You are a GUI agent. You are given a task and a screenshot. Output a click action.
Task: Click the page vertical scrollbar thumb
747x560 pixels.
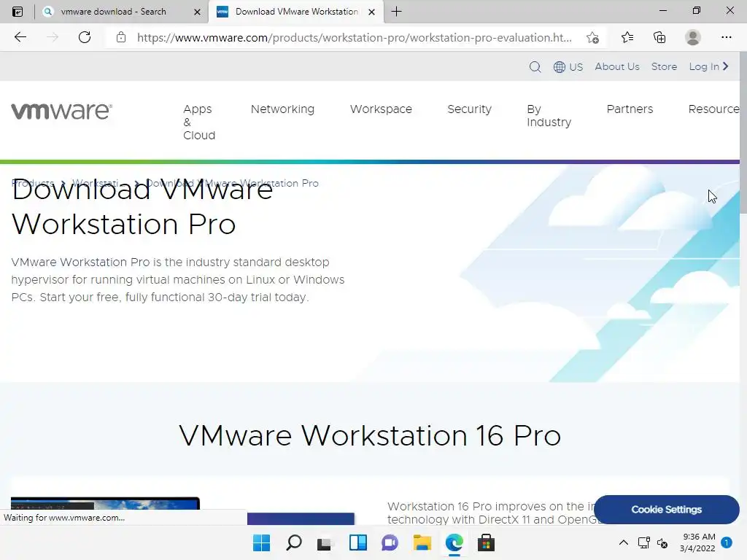[743, 133]
